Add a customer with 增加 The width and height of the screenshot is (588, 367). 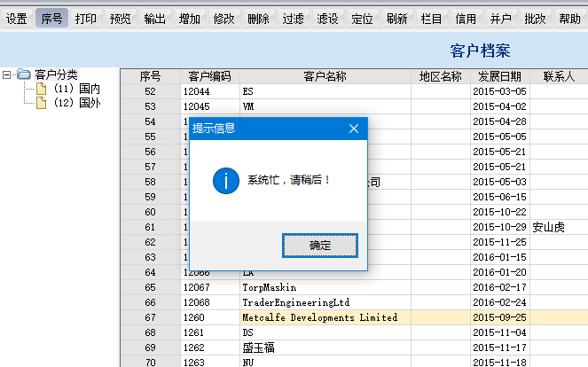point(190,18)
